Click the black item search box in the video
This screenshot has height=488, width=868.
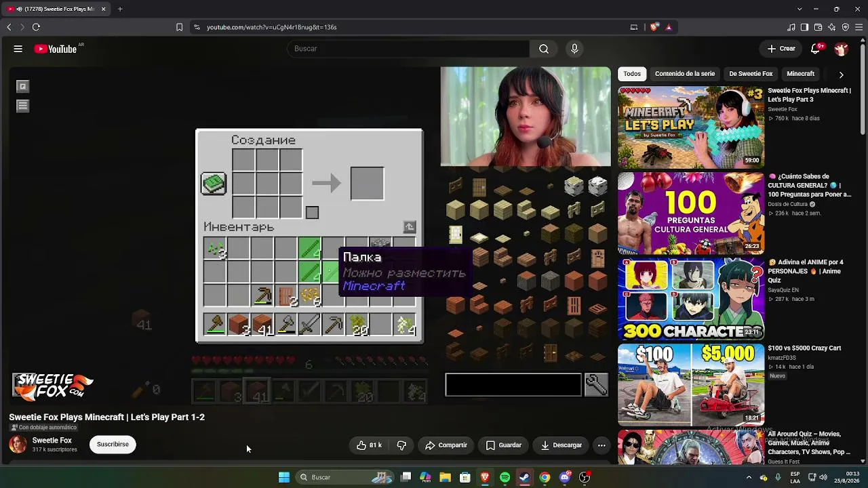pyautogui.click(x=513, y=385)
